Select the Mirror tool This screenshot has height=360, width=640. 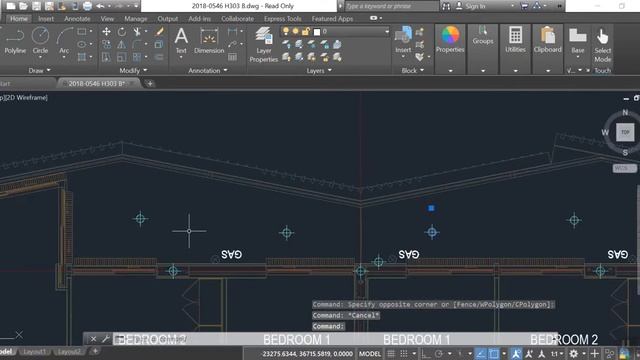click(122, 44)
